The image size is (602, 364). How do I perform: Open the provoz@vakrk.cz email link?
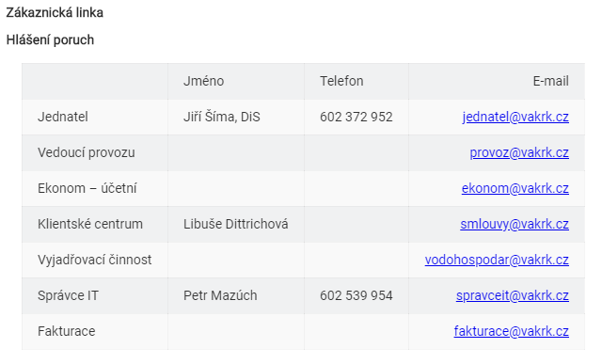(519, 152)
